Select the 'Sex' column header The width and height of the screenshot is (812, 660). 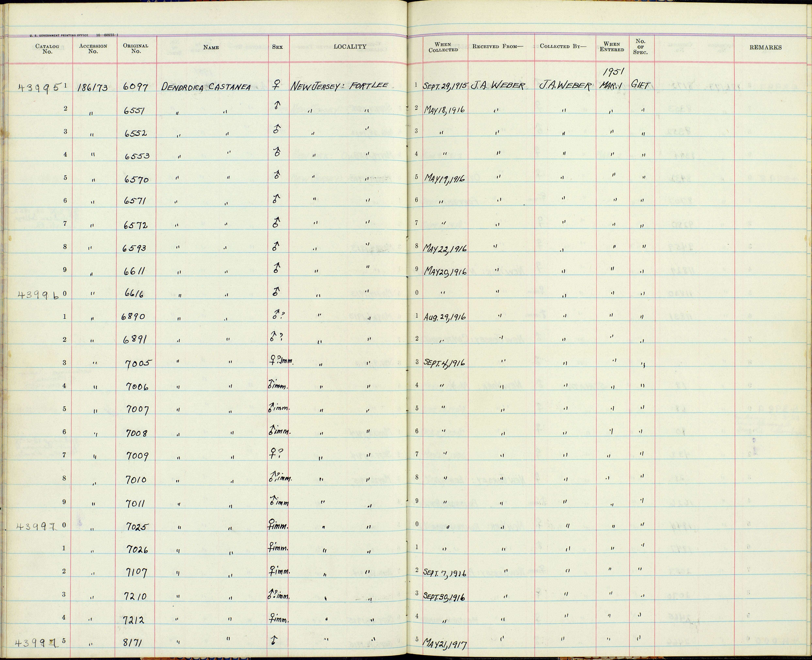click(277, 47)
